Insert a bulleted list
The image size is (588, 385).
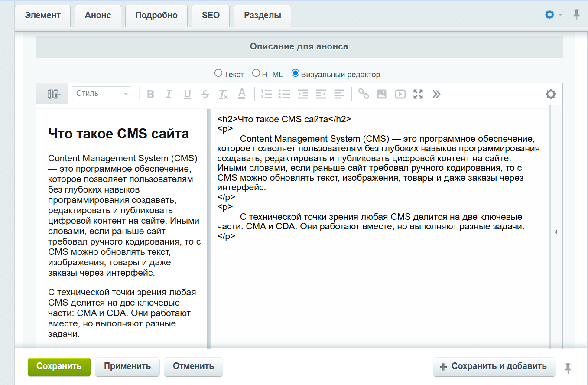click(284, 94)
